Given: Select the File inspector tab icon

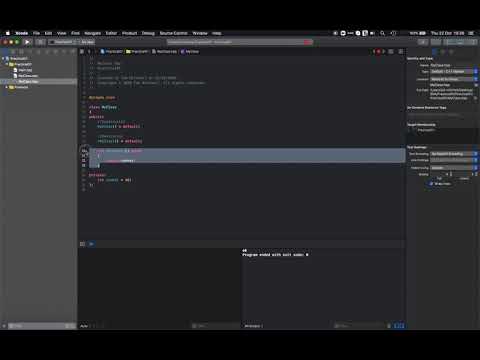Looking at the screenshot, I should [434, 52].
